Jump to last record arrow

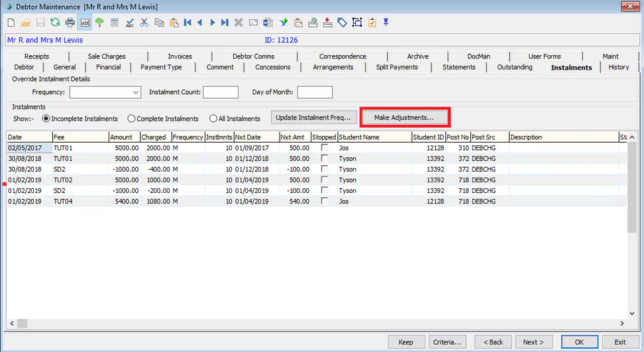225,23
